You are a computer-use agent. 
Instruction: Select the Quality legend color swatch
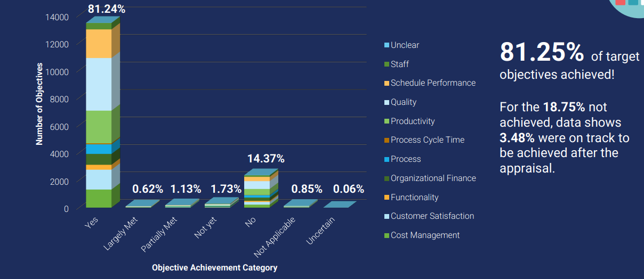pyautogui.click(x=387, y=102)
